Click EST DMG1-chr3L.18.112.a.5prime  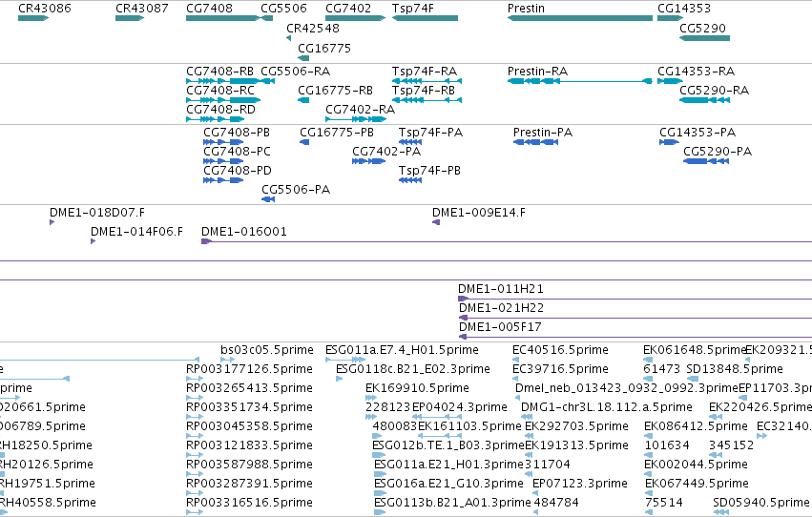pos(527,417)
